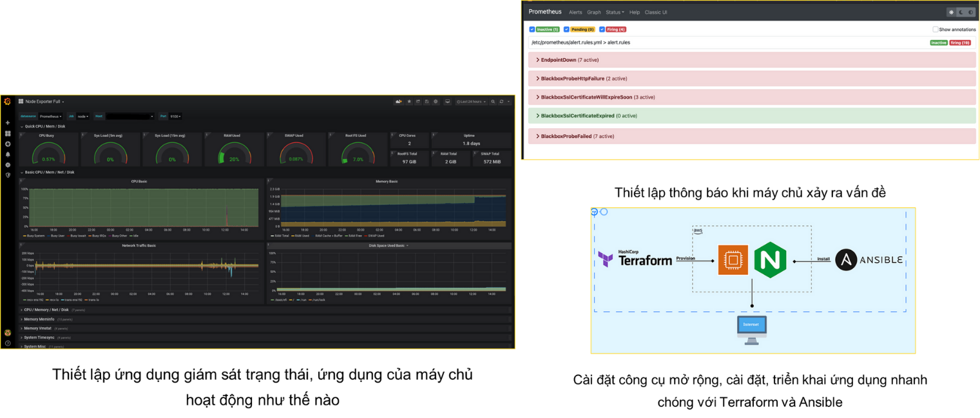Click the Classic UI link
The height and width of the screenshot is (418, 980).
(656, 12)
